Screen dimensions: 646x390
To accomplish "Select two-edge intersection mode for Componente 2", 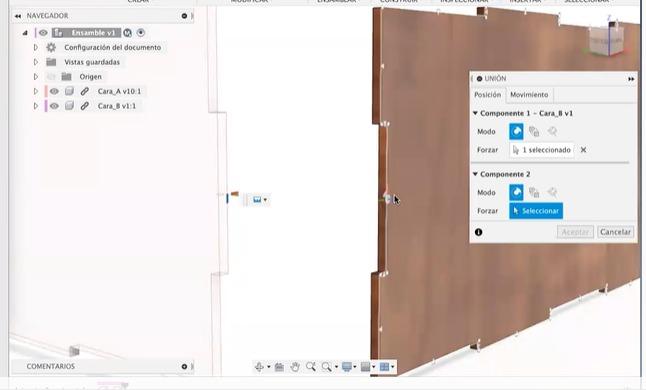I will pos(552,192).
